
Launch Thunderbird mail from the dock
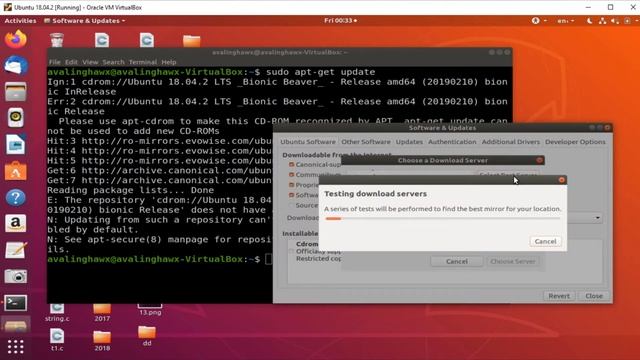tap(16, 66)
